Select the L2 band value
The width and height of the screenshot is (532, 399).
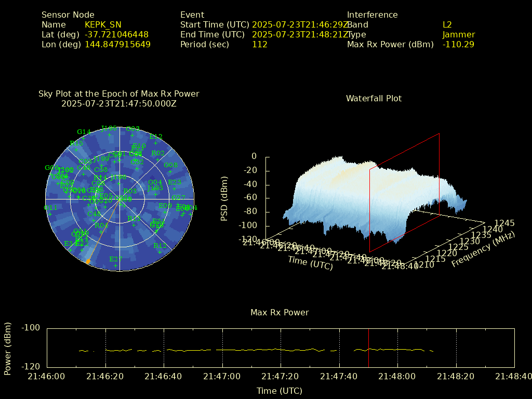tap(447, 25)
